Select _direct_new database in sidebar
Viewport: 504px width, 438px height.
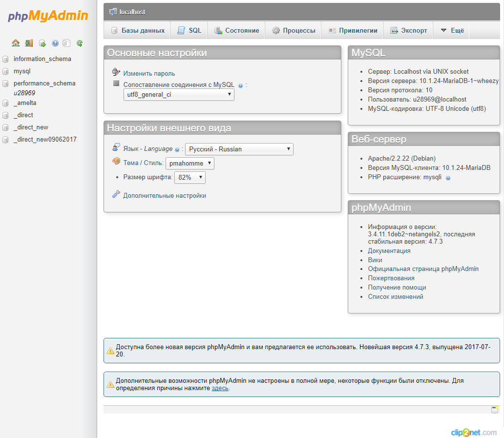(x=31, y=127)
